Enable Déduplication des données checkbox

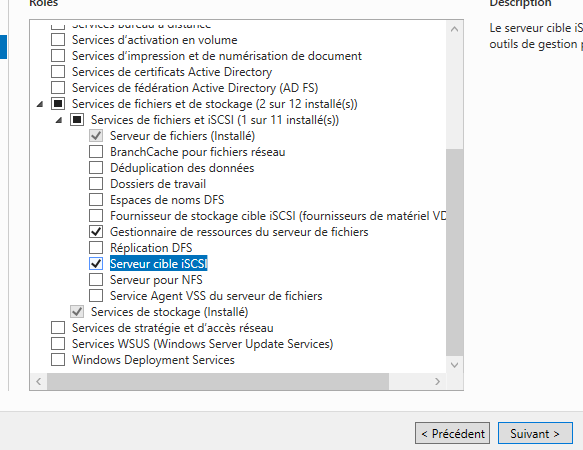pyautogui.click(x=96, y=168)
